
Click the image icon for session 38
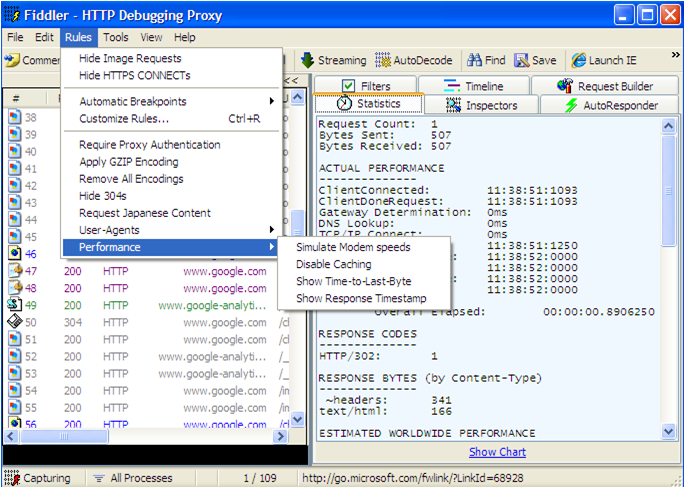coord(15,118)
